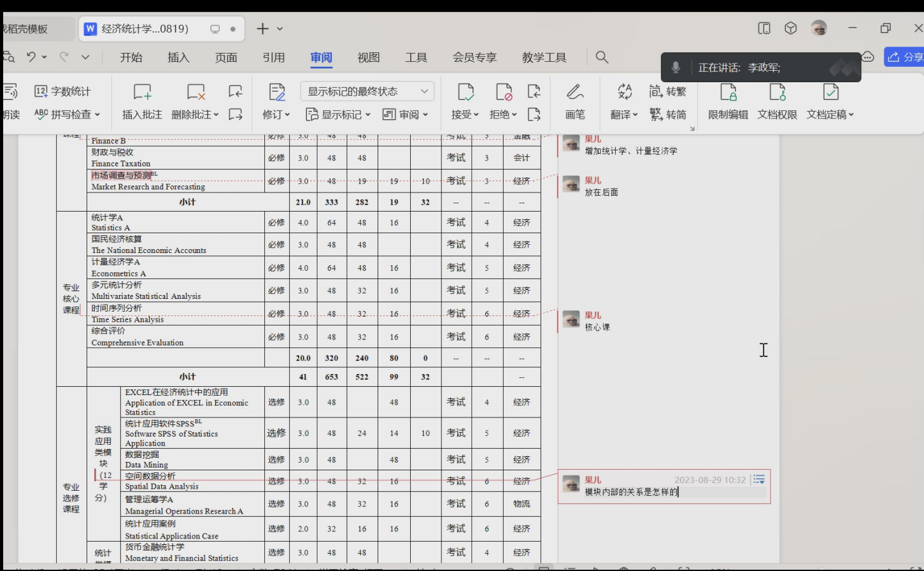Toggle Track Changes (修订) button
Screen dimensions: 924x571
point(276,93)
